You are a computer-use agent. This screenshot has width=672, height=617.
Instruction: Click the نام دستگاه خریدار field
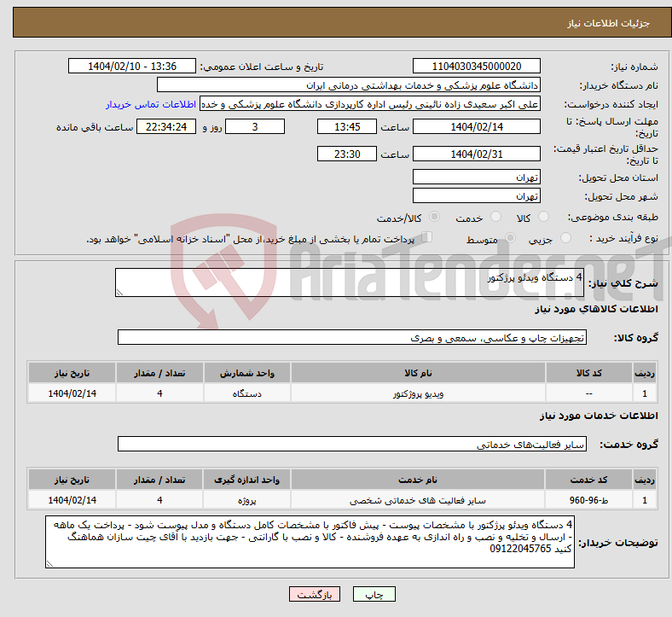[349, 84]
